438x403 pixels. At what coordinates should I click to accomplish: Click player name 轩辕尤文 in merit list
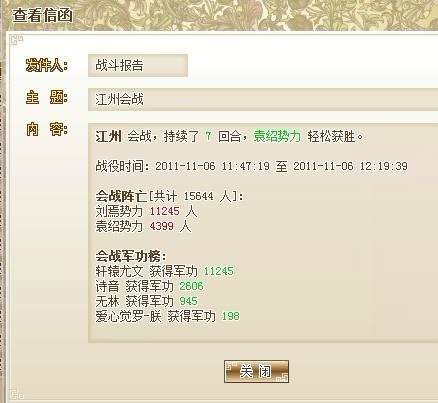pyautogui.click(x=119, y=271)
